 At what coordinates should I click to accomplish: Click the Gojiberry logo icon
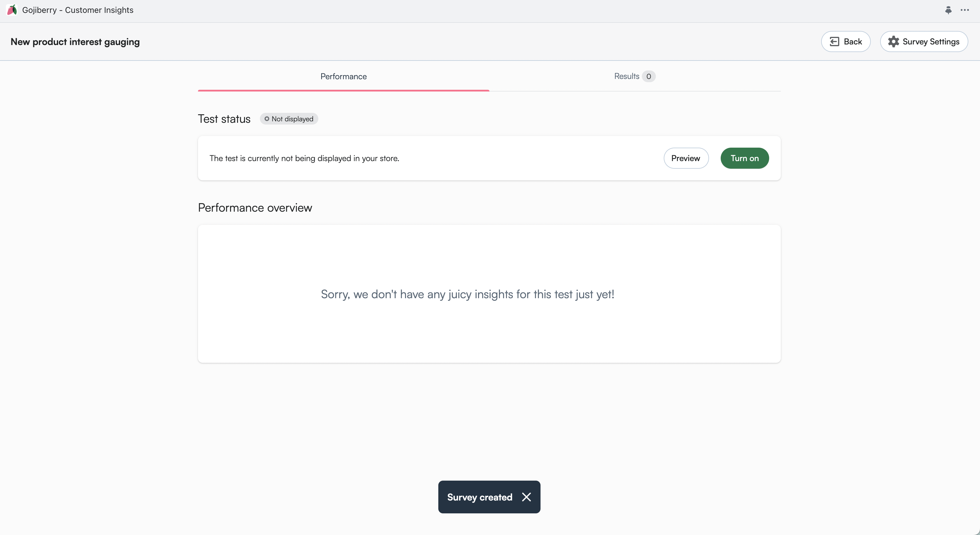click(12, 10)
